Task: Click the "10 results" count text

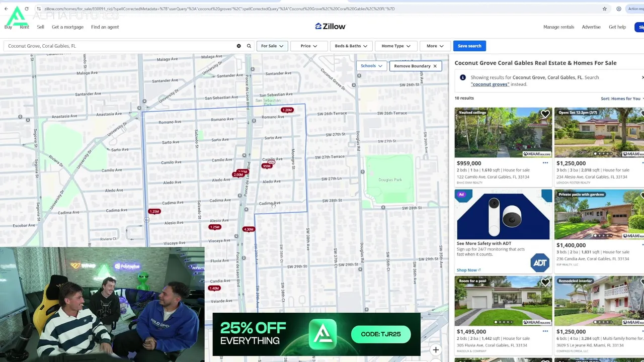Action: pos(464,98)
